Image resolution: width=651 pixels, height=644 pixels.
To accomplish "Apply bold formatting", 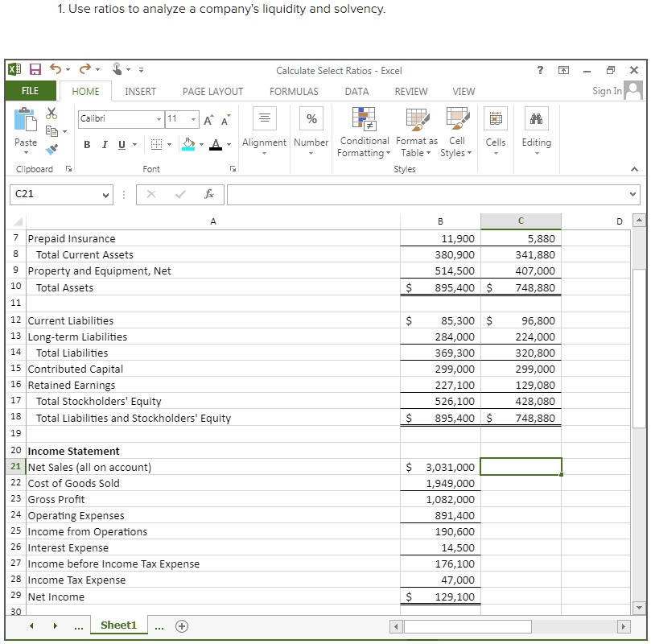I will 87,143.
